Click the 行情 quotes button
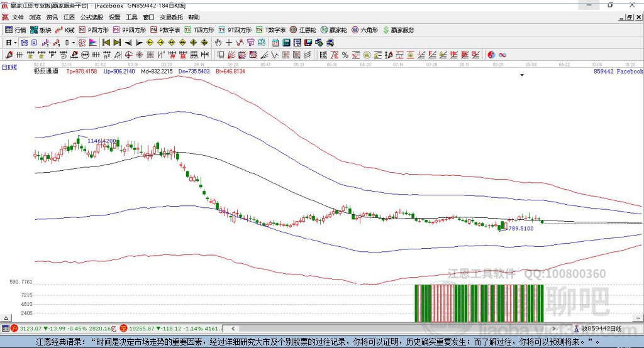Image resolution: width=644 pixels, height=348 pixels. [x=15, y=30]
